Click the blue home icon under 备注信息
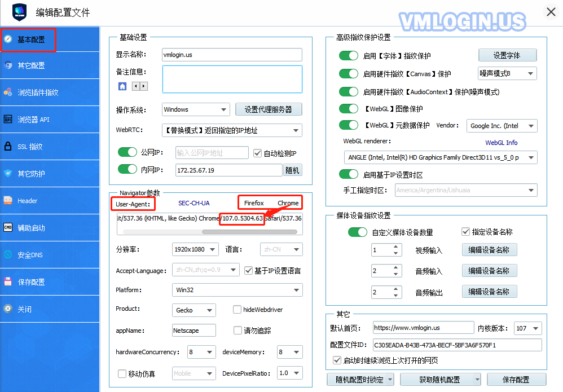Image resolution: width=563 pixels, height=392 pixels. [x=122, y=86]
